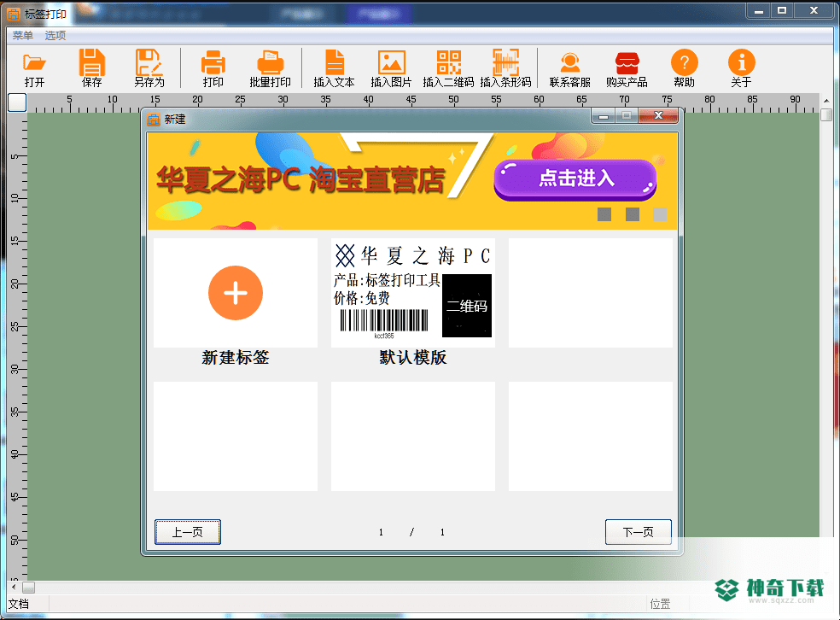This screenshot has height=620, width=840.
Task: Insert a barcode with 插入条形码
Action: coord(505,68)
